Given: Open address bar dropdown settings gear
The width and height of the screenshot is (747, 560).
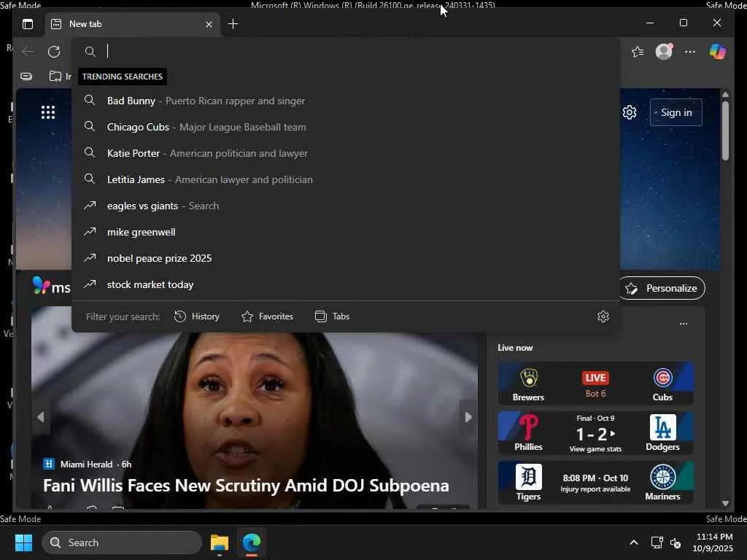Looking at the screenshot, I should (x=603, y=316).
